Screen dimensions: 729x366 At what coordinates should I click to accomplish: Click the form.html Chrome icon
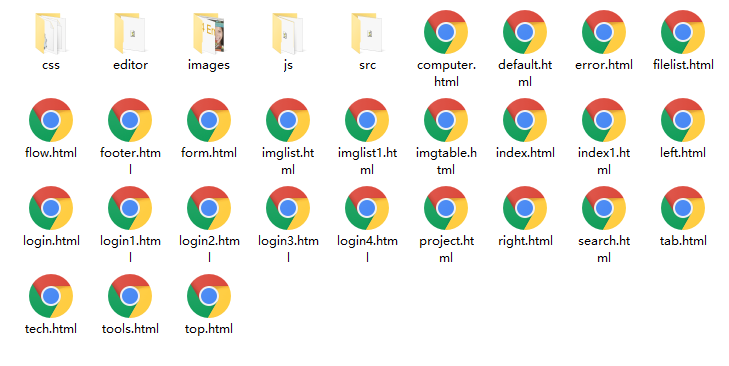coord(209,120)
